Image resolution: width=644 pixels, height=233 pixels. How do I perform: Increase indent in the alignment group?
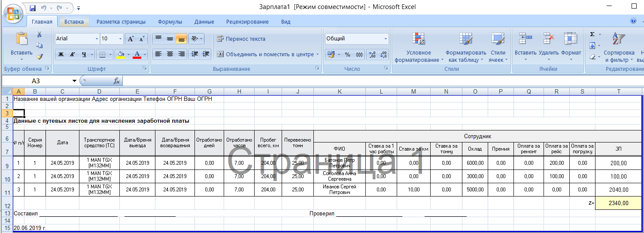click(x=206, y=54)
